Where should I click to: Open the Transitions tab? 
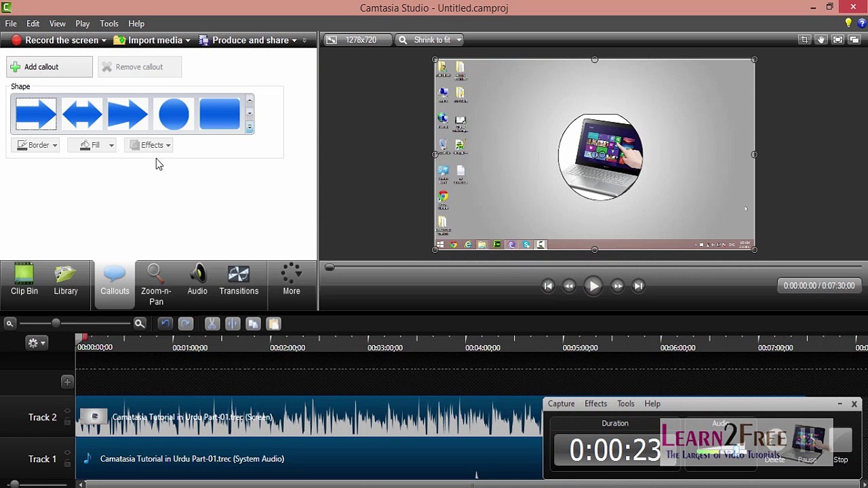tap(239, 281)
